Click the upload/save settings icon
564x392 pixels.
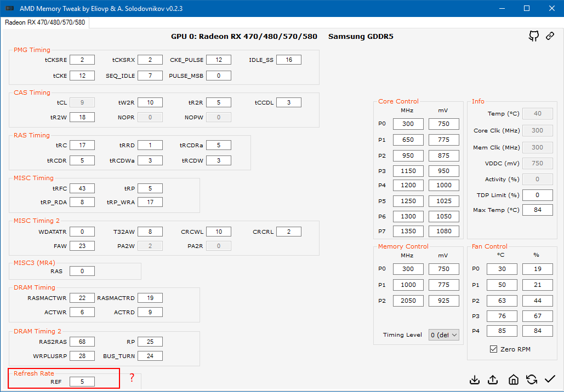[493, 379]
